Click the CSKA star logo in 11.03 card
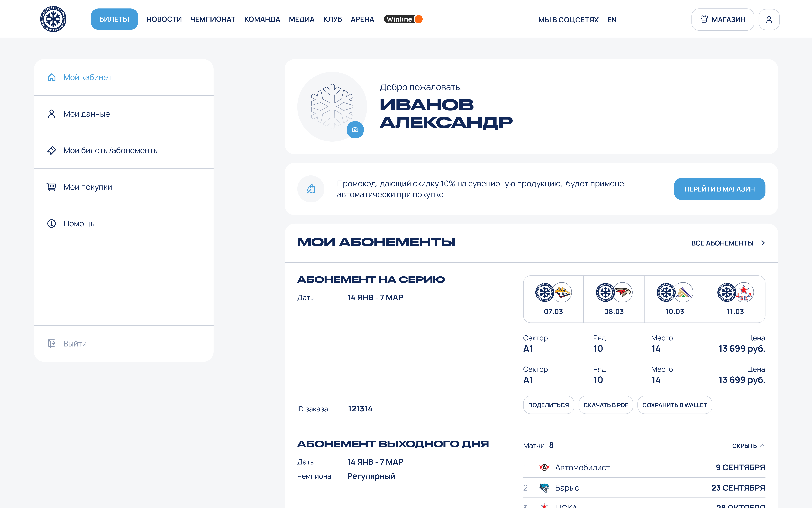Viewport: 812px width, 508px height. tap(744, 292)
